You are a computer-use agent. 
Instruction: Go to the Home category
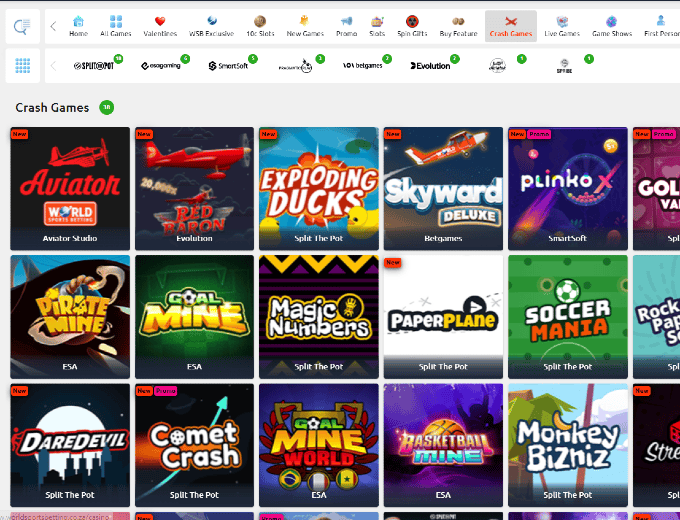coord(78,26)
